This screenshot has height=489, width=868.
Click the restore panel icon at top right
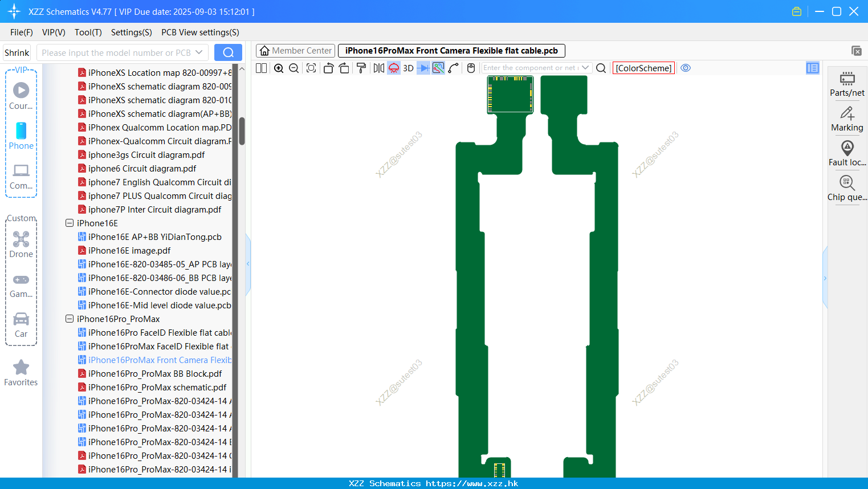point(856,51)
